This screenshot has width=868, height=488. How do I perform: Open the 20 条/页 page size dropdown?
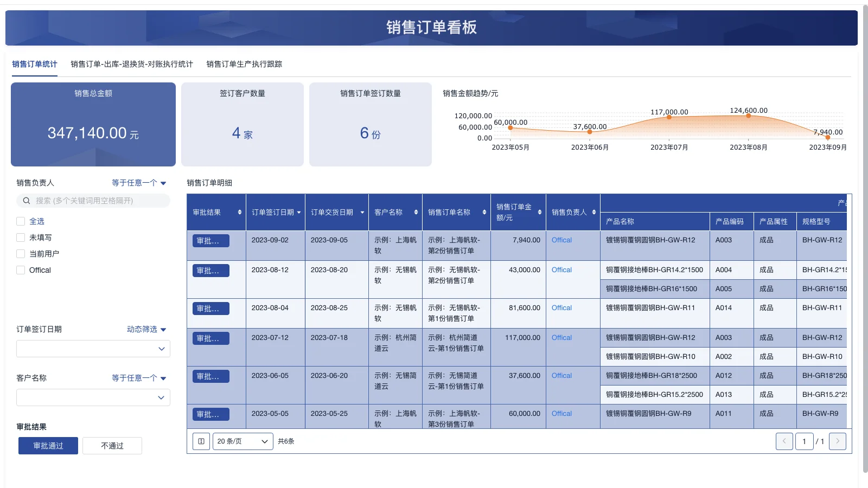(242, 441)
